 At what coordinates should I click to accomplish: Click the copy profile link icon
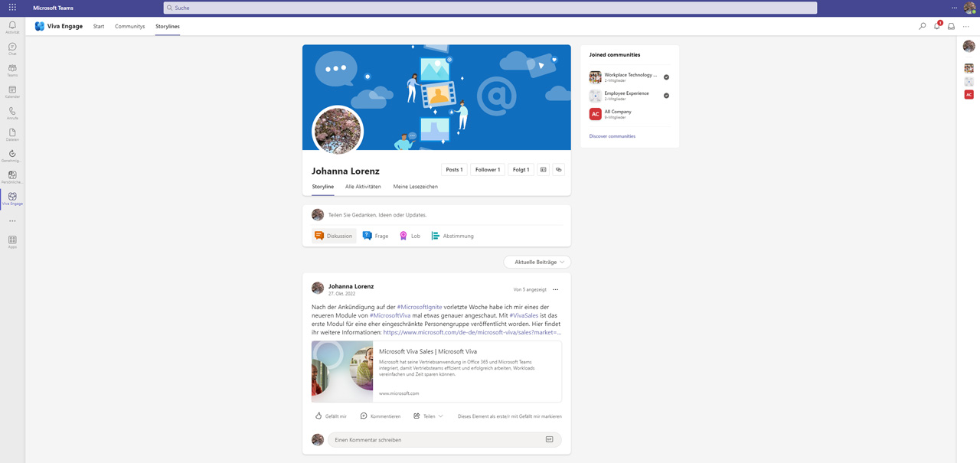[559, 170]
